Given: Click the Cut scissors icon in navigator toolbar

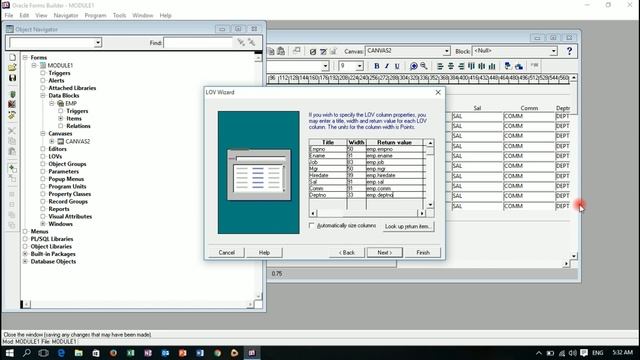Looking at the screenshot, I should [x=12, y=131].
